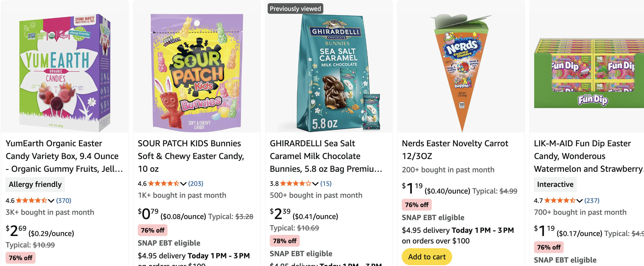Open Ghirardelli star rating dropdown arrow
The width and height of the screenshot is (644, 266).
(x=315, y=184)
